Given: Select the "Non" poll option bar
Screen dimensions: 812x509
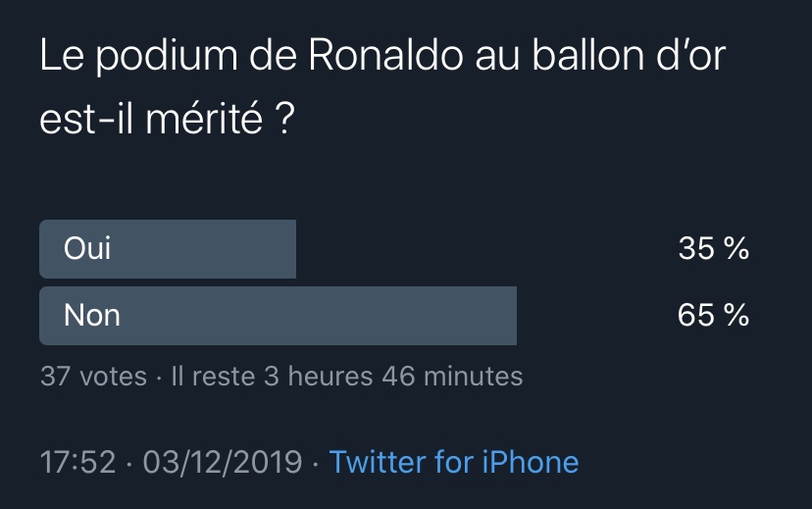Looking at the screenshot, I should click(278, 316).
